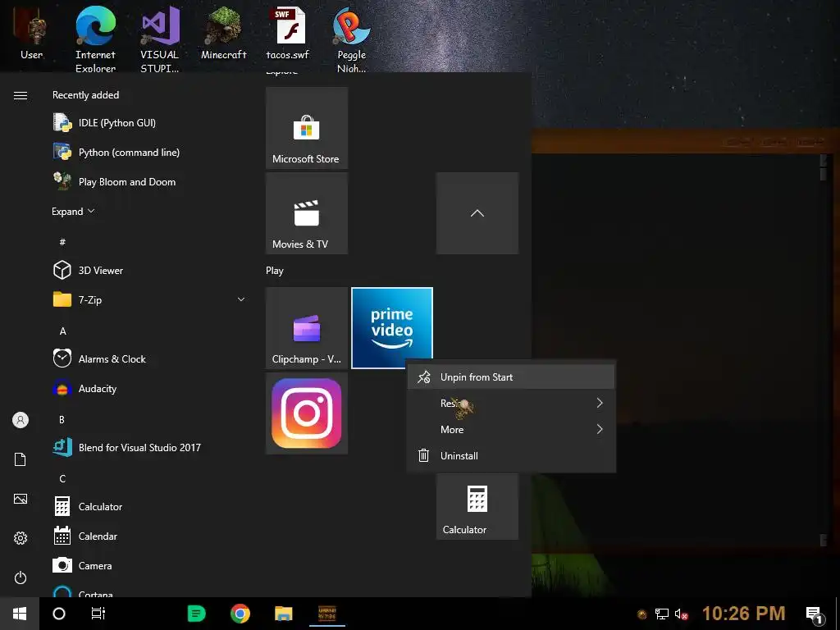Open Cortana search circle on taskbar
Screen dimensions: 840x630
59,614
